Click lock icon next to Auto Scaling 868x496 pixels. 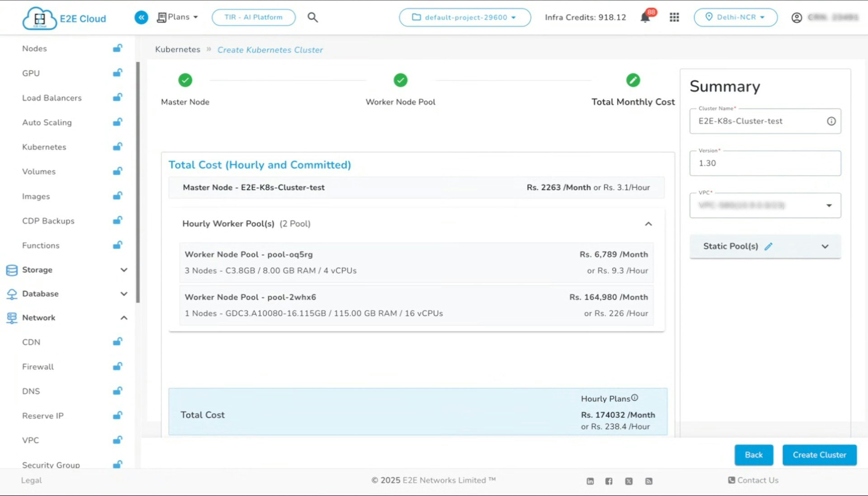tap(118, 122)
